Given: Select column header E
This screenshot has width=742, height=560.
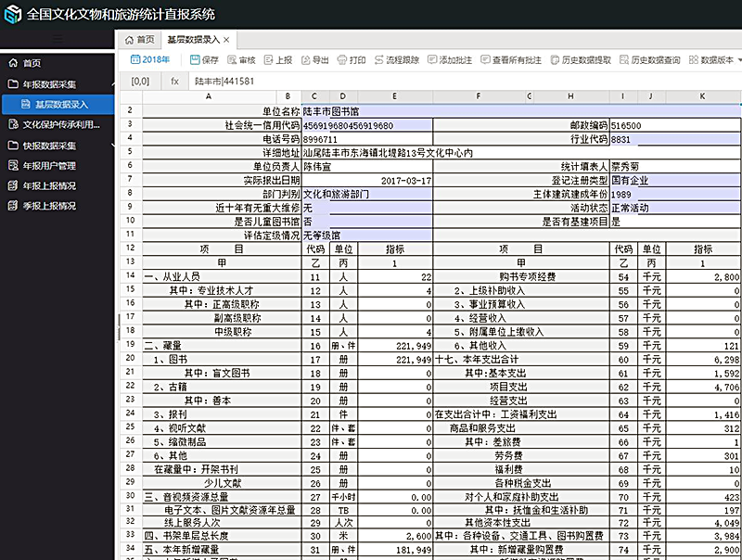Looking at the screenshot, I should click(x=395, y=96).
